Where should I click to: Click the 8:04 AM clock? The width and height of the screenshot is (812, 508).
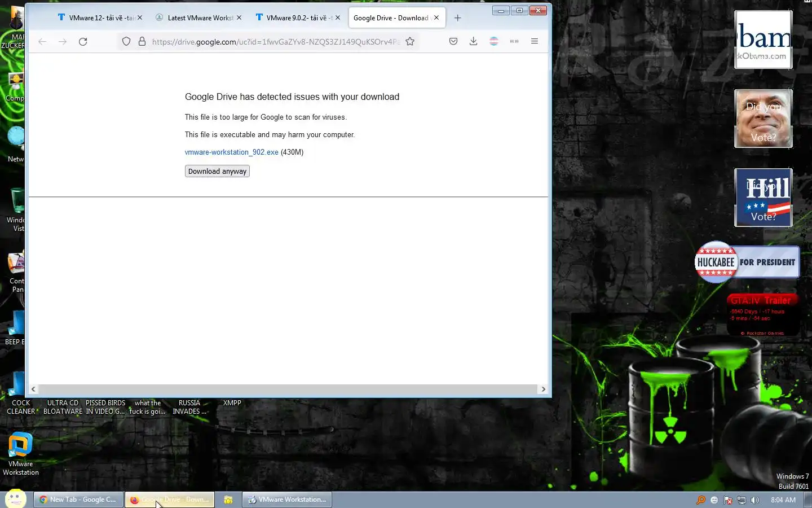(x=783, y=500)
